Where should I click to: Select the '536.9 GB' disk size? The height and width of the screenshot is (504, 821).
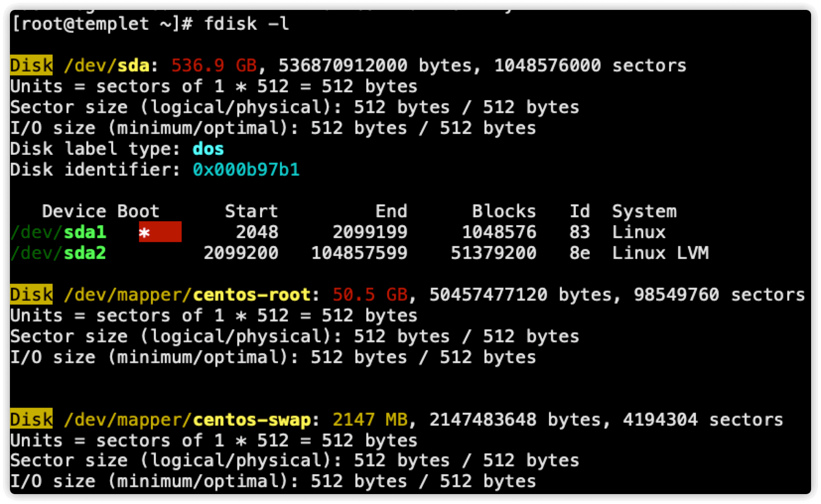point(214,65)
